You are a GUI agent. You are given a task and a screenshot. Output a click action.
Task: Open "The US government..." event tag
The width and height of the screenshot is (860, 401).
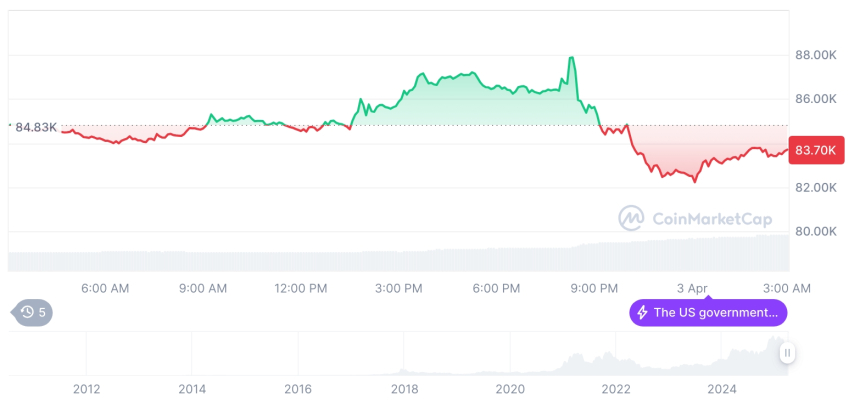click(x=708, y=313)
